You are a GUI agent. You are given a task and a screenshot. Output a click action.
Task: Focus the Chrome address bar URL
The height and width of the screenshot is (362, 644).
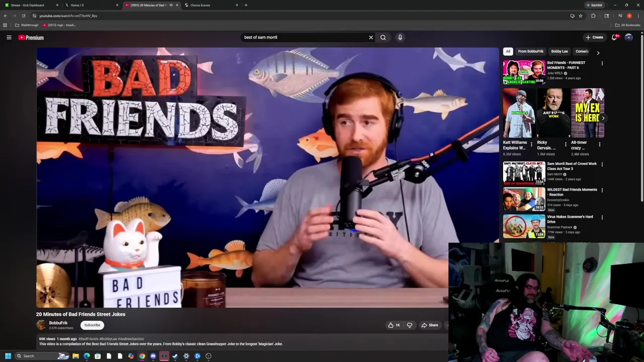68,16
